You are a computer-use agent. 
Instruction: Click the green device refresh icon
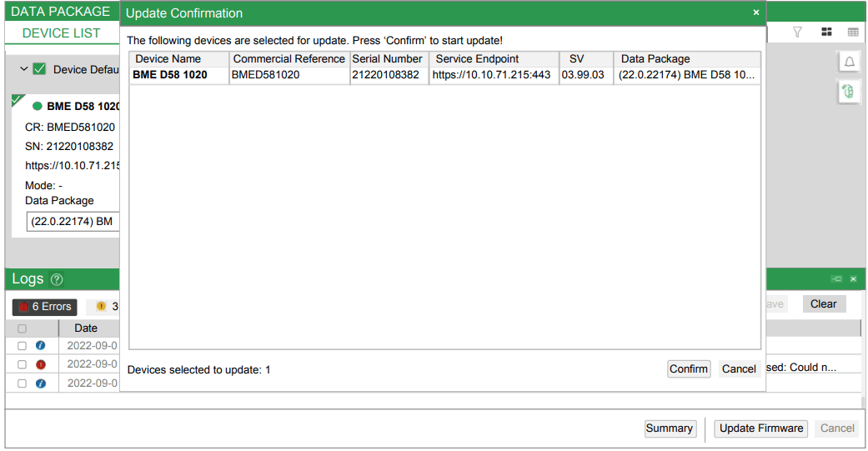coord(848,92)
